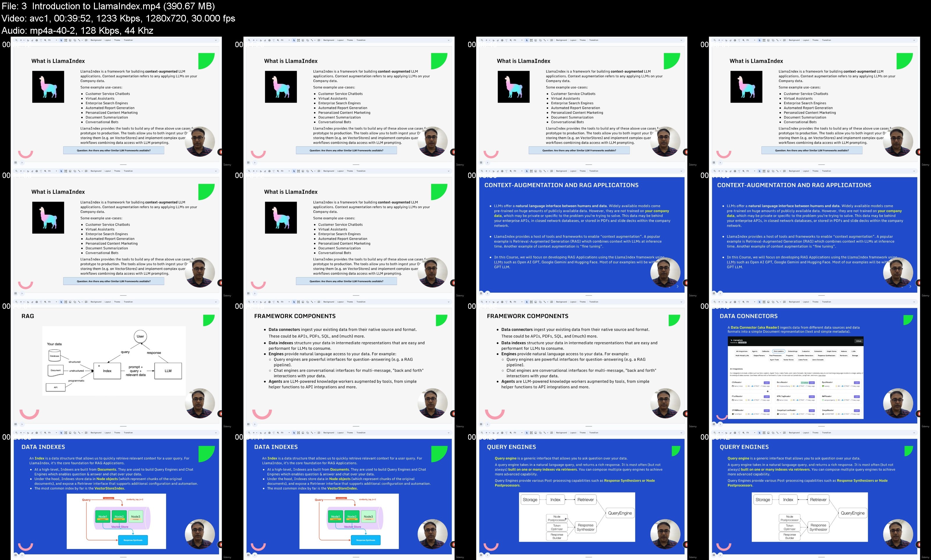Click add comment icon in RAG thumbnail
This screenshot has width=931, height=560.
pos(86,302)
